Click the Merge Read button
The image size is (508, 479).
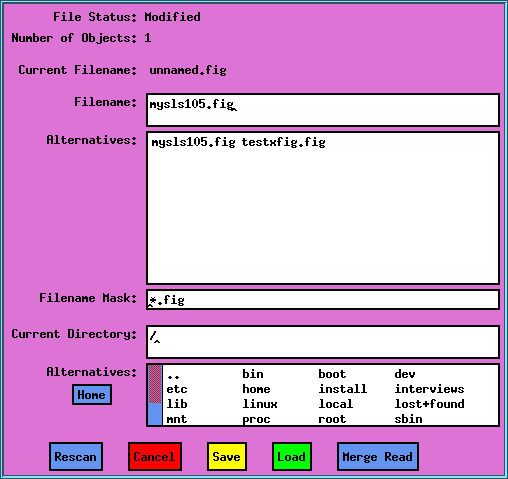[378, 456]
